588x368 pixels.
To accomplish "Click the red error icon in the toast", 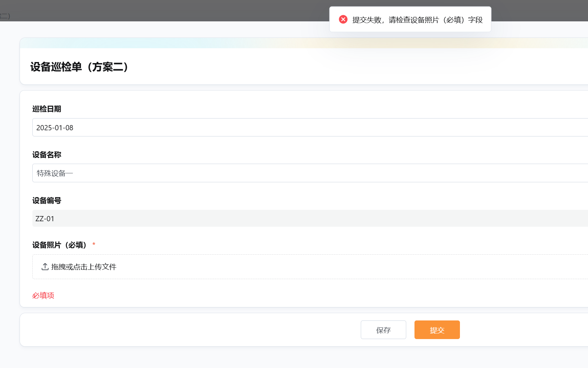I will [343, 19].
